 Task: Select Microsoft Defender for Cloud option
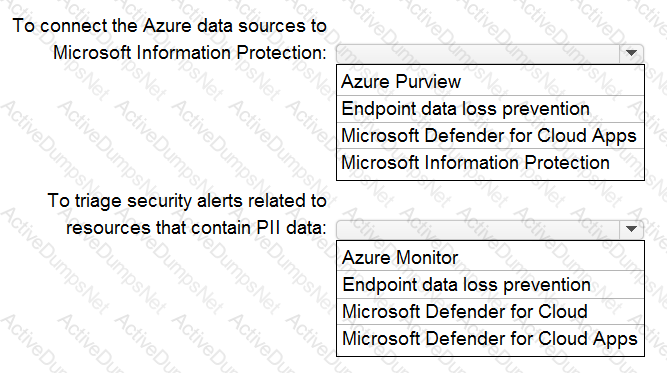click(490, 312)
